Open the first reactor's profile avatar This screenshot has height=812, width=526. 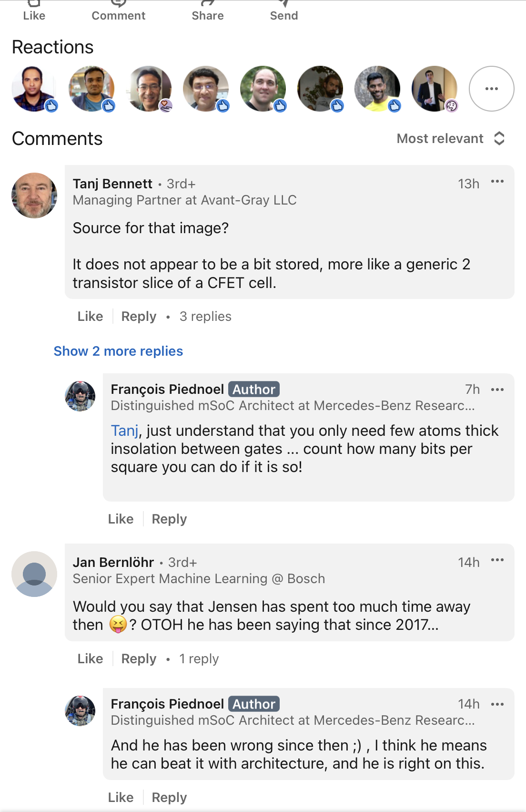coord(34,89)
